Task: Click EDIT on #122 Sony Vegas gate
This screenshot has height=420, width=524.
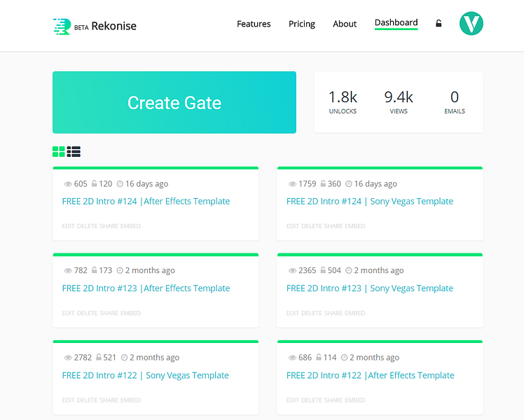Action: [x=68, y=400]
